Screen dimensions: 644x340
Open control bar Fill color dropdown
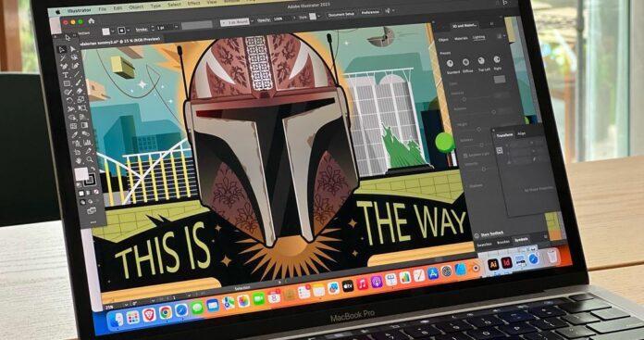coord(113,31)
